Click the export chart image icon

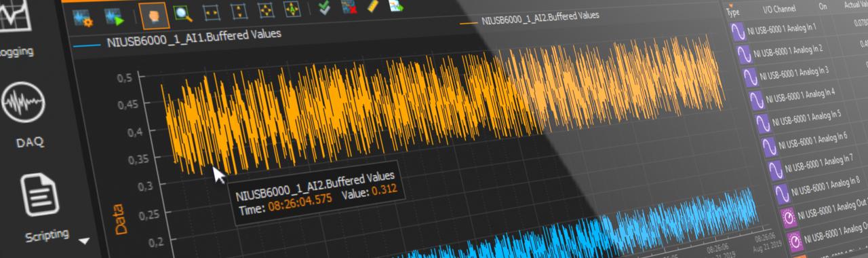click(x=395, y=6)
